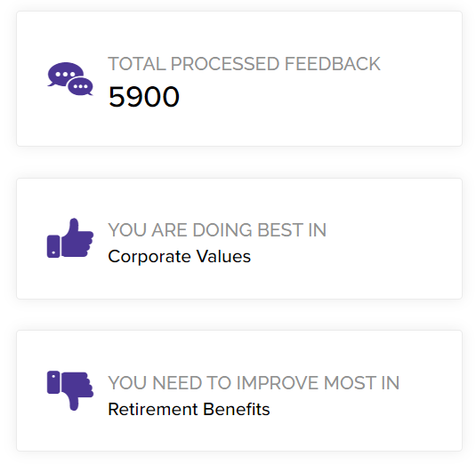
Task: Click the word FEEDBACK in top heading
Action: [333, 64]
